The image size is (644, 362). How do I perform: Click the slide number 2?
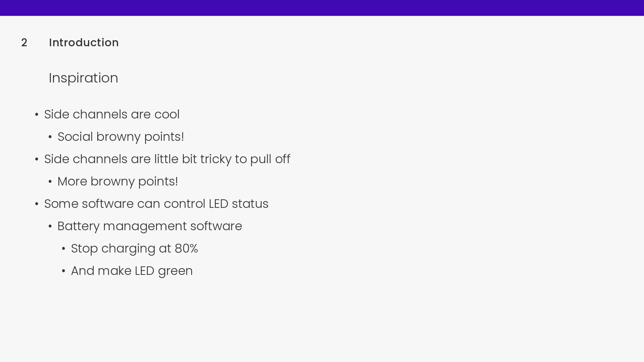[x=24, y=43]
